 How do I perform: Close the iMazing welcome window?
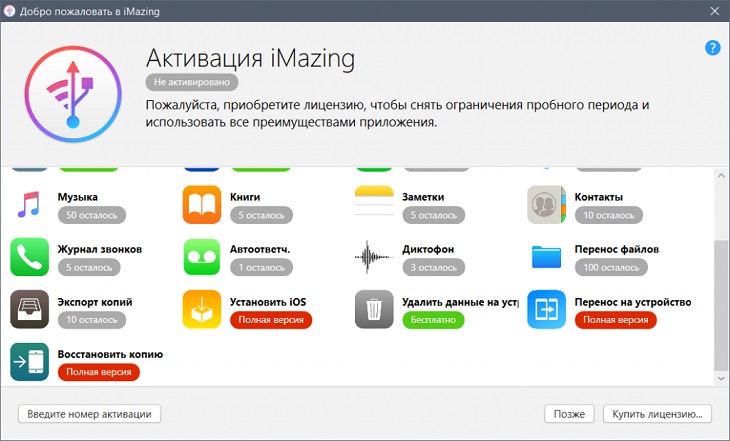[x=715, y=11]
